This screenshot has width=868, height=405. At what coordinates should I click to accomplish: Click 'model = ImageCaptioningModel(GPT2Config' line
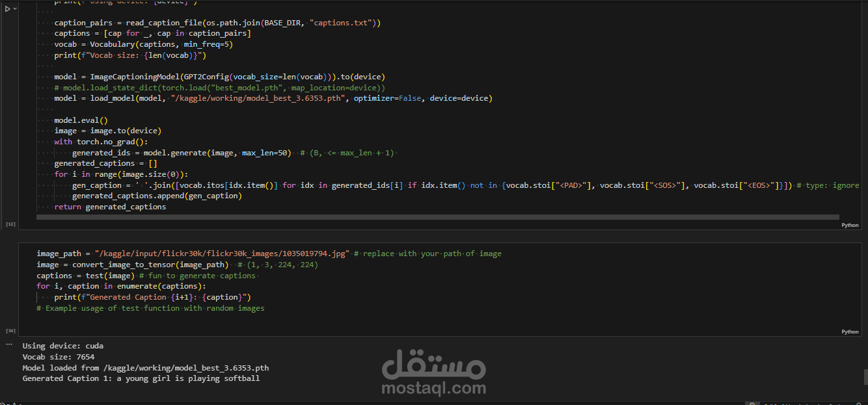[219, 77]
